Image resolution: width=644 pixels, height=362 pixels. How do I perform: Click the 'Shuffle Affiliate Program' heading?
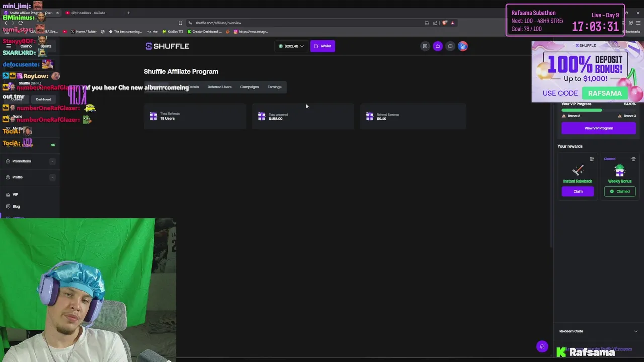181,72
